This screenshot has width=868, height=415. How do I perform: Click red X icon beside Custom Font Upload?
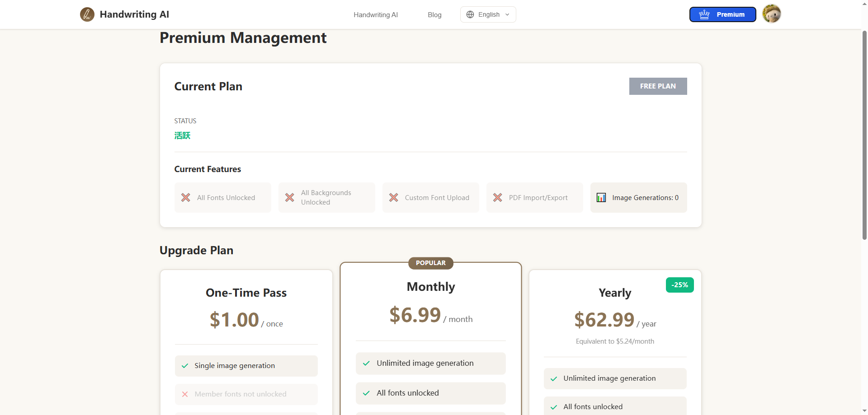394,197
